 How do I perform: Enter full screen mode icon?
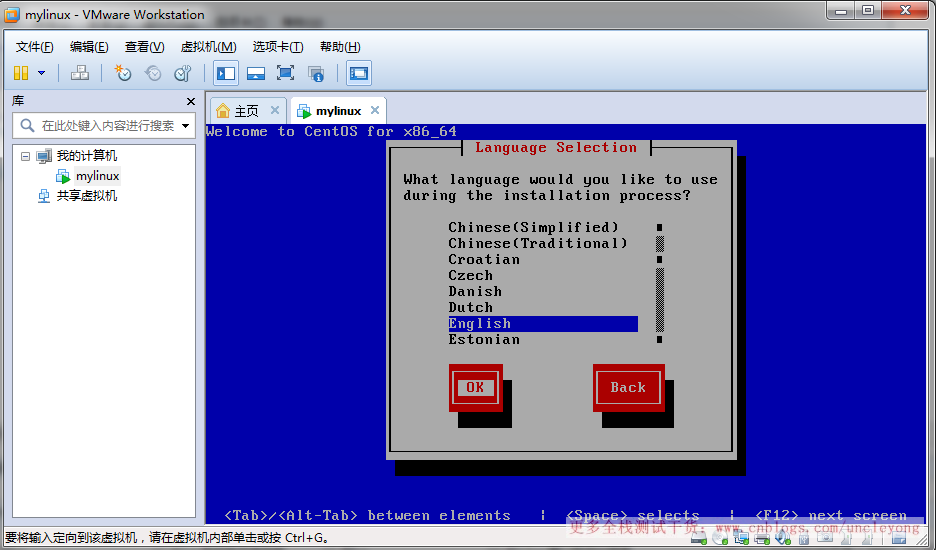[x=285, y=73]
